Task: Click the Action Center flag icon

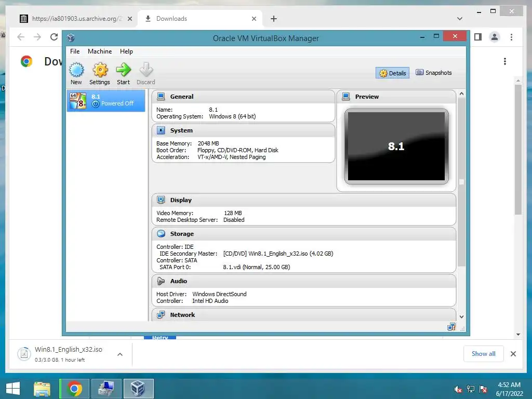Action: [x=483, y=389]
